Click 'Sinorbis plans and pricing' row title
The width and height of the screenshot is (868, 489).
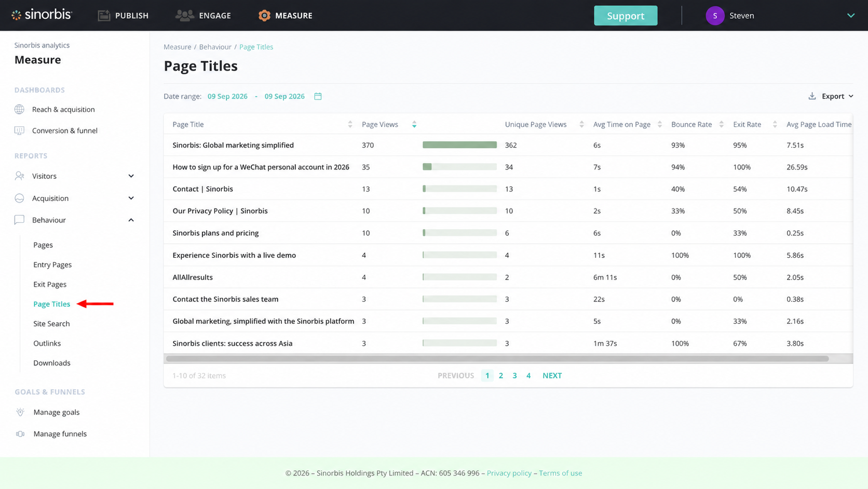pos(215,233)
